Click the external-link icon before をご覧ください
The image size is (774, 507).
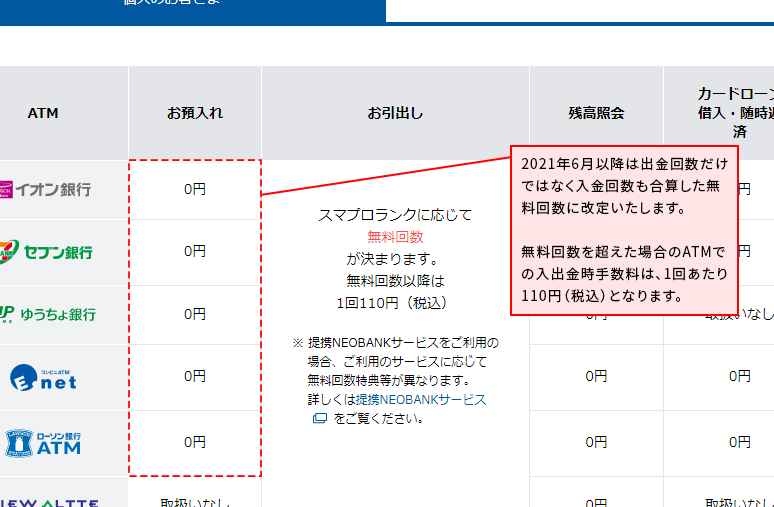tap(320, 419)
